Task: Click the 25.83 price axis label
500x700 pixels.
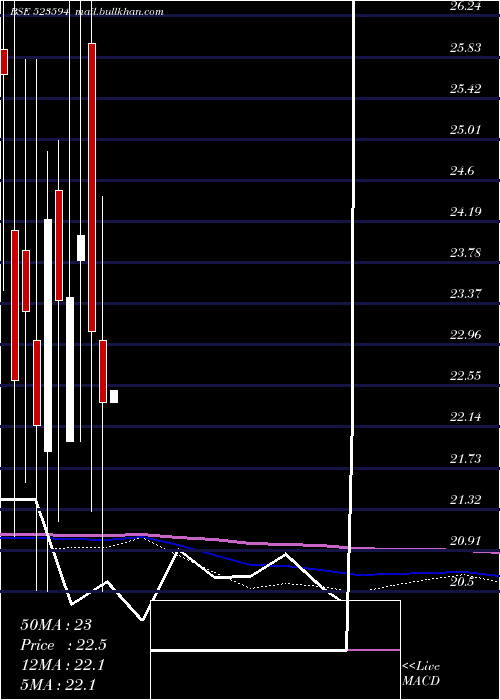Action: tap(465, 47)
